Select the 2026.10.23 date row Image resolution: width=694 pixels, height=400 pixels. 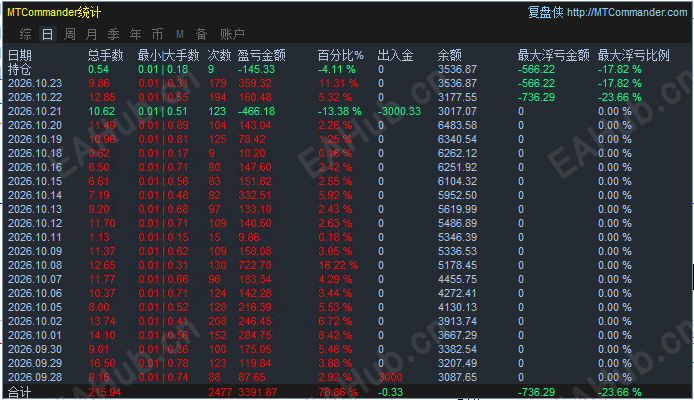35,83
